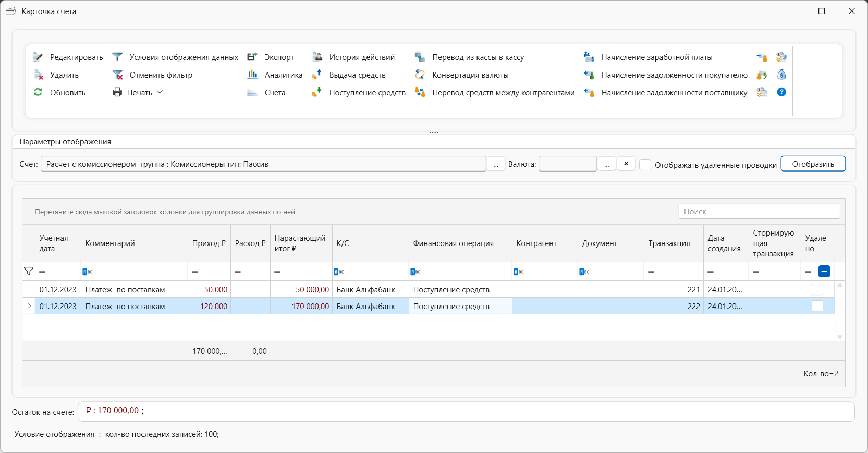Sort by Дата создания column header
Viewport: 868px width, 453px height.
coord(726,243)
